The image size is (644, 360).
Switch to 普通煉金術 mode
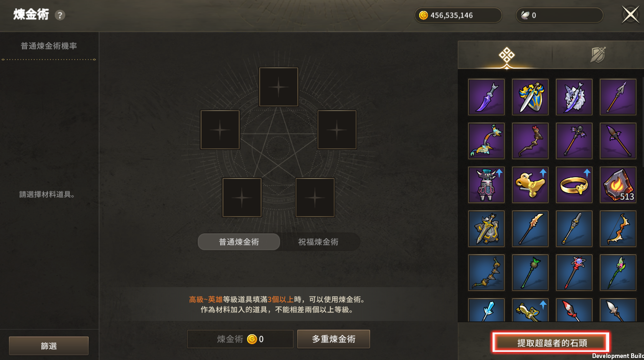coord(239,242)
